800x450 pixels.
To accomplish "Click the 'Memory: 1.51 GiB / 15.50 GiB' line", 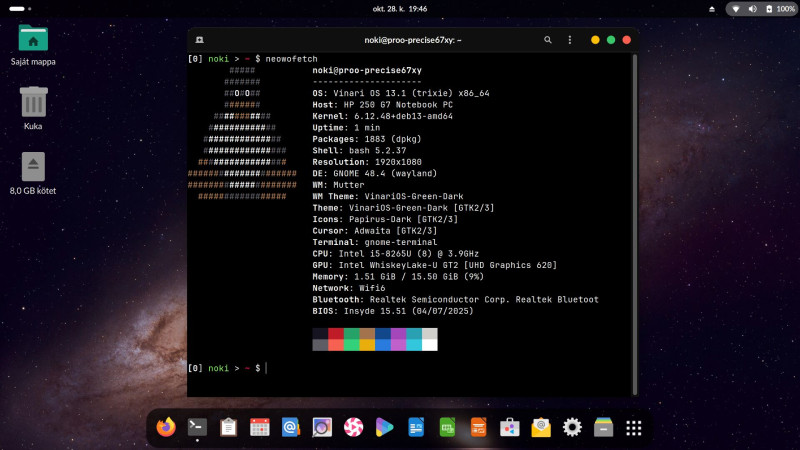I will [x=398, y=277].
